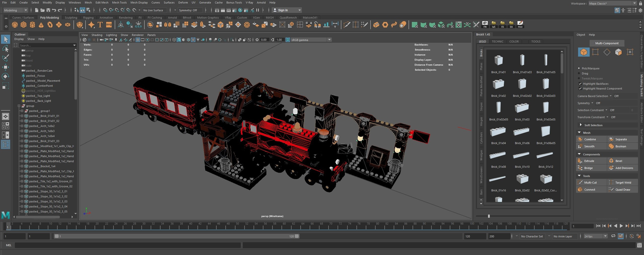Click the Combine mesh button
This screenshot has width=644, height=255.
[x=591, y=139]
